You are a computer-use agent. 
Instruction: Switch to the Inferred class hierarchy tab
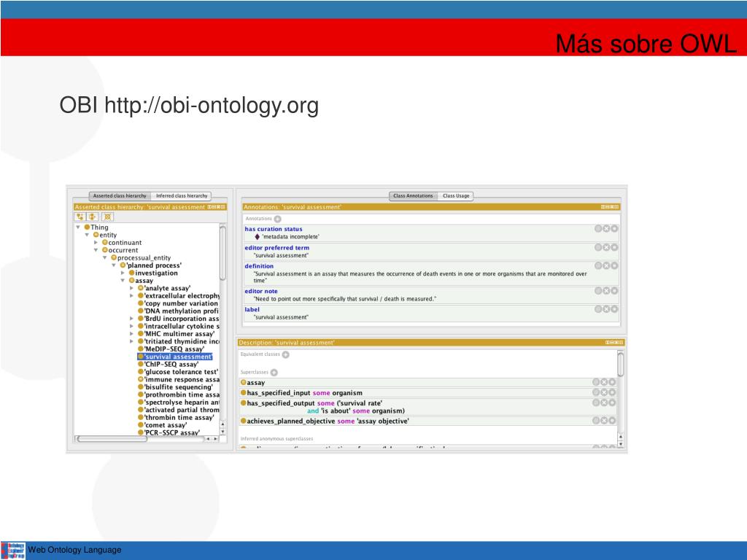[182, 195]
